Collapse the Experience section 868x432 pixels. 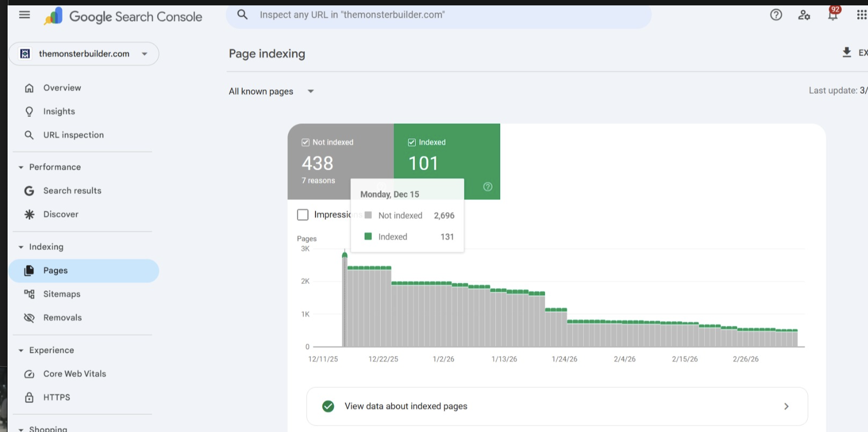(x=21, y=351)
